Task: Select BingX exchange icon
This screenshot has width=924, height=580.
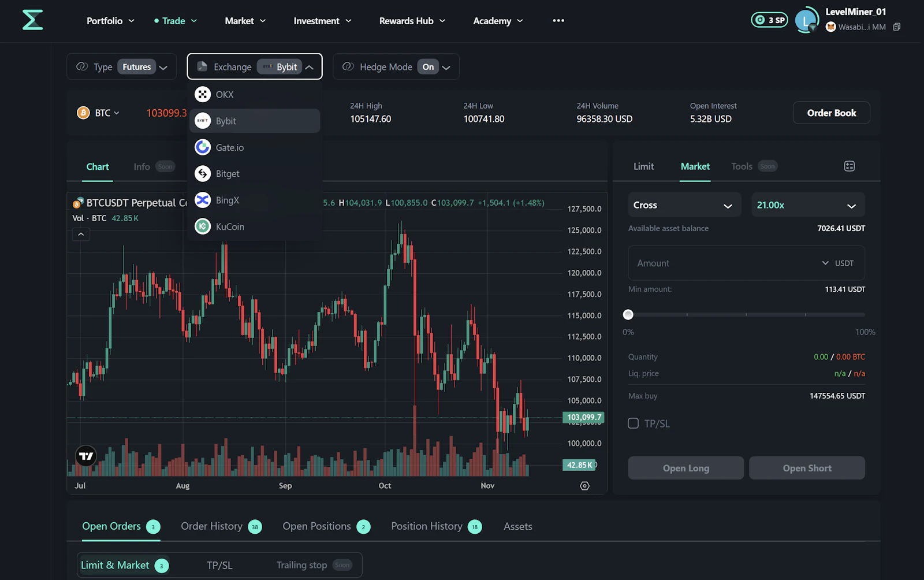Action: click(x=203, y=200)
